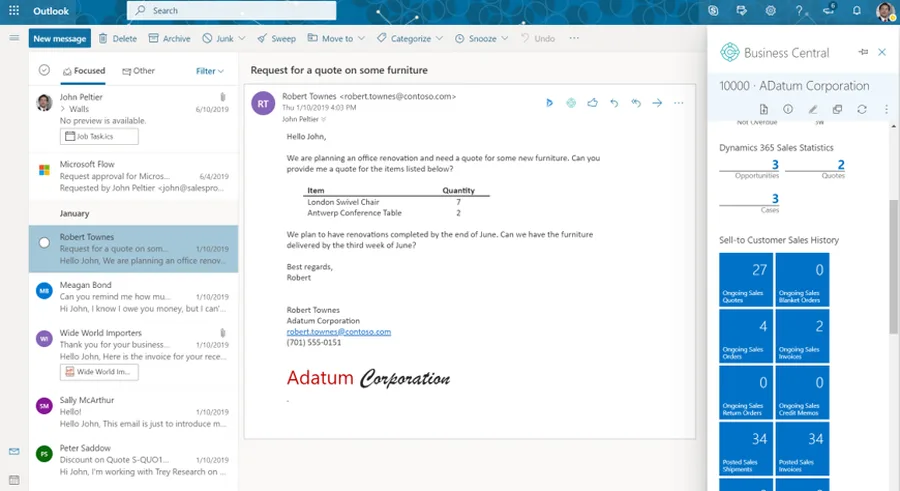Open Ongoing Sales Blanket Orders tile
The height and width of the screenshot is (491, 900).
coord(802,279)
